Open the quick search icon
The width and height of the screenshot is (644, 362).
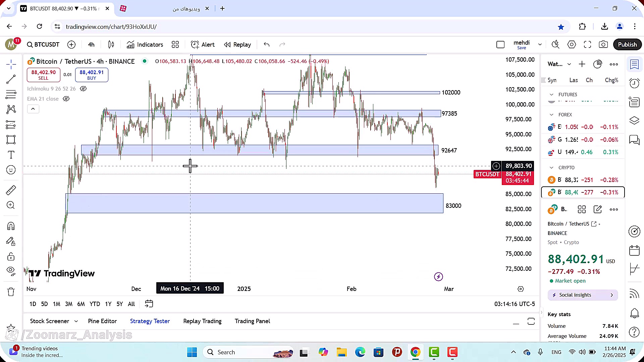pyautogui.click(x=555, y=45)
